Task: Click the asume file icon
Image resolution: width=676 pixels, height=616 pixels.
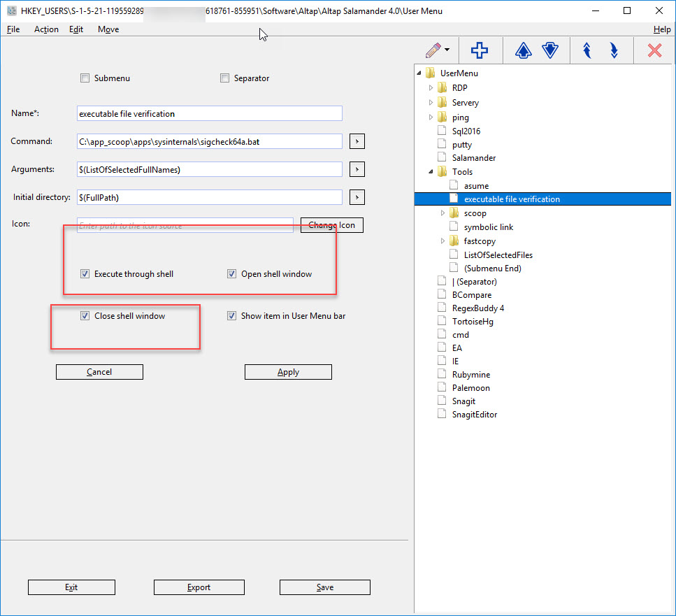Action: 454,186
